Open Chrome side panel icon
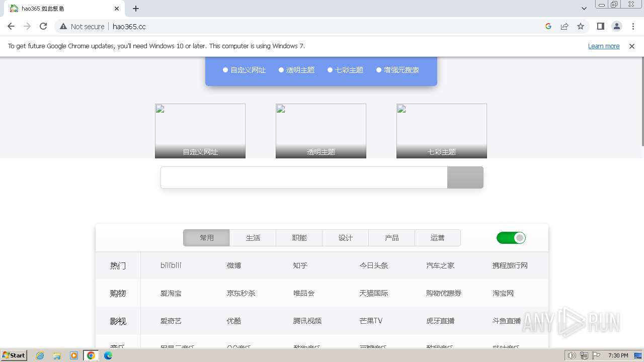The height and width of the screenshot is (362, 644). click(x=600, y=26)
